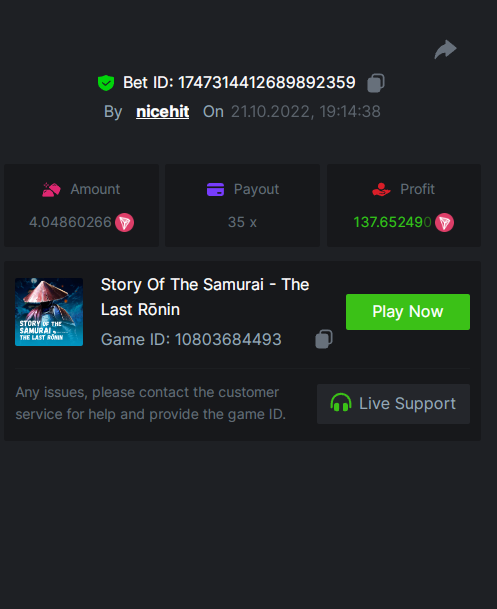
Task: Click the purple Payout card icon
Action: point(215,190)
